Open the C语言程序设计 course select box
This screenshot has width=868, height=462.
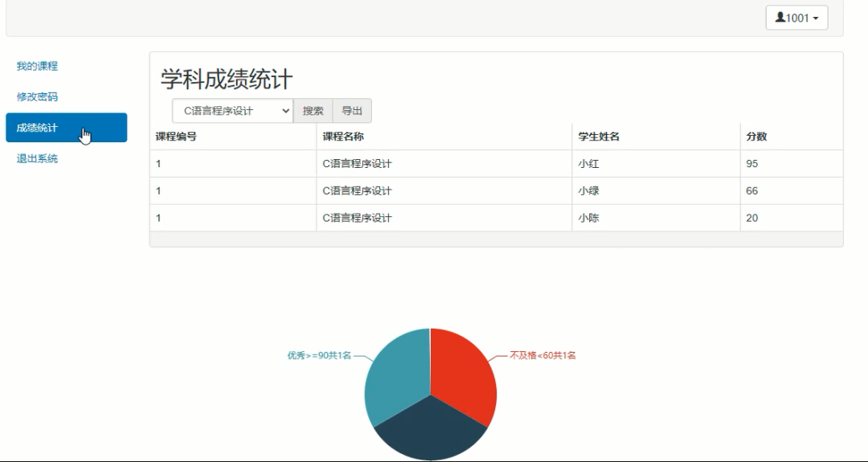click(232, 111)
